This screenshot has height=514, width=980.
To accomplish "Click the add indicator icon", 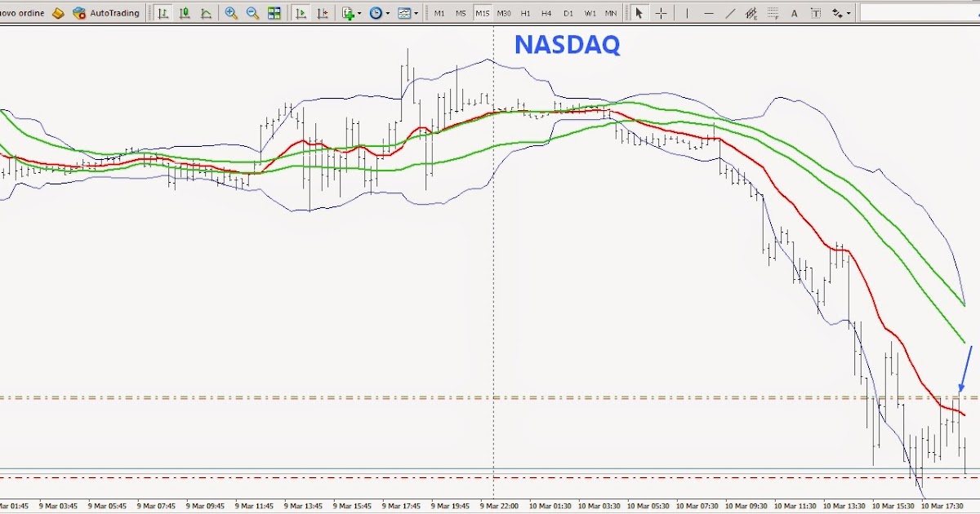I will click(348, 13).
